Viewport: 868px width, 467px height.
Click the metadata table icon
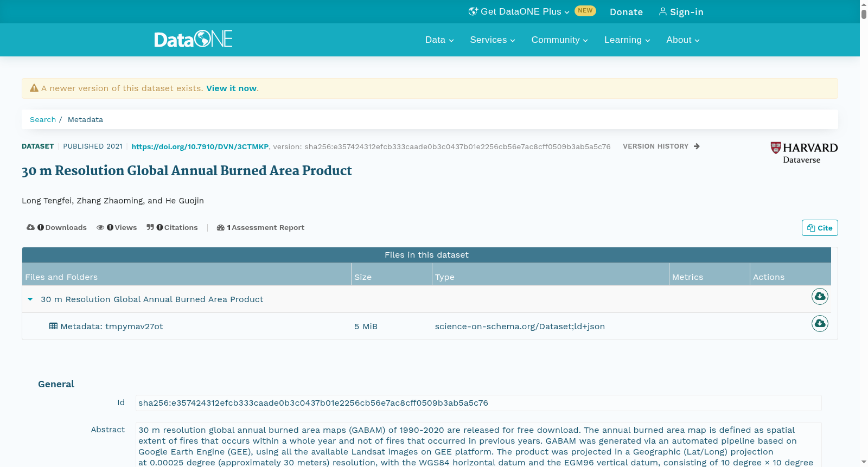point(53,326)
